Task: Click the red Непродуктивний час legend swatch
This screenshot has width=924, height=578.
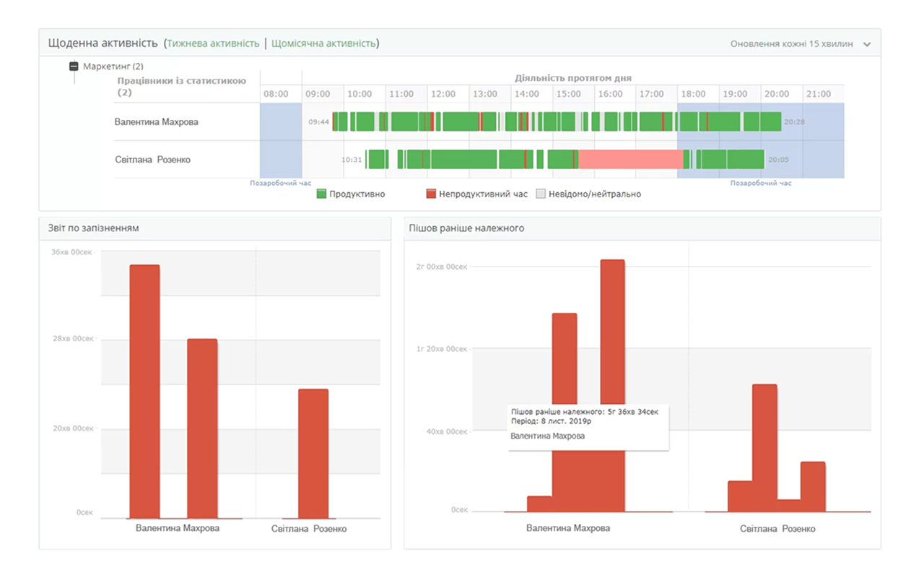Action: click(x=431, y=194)
